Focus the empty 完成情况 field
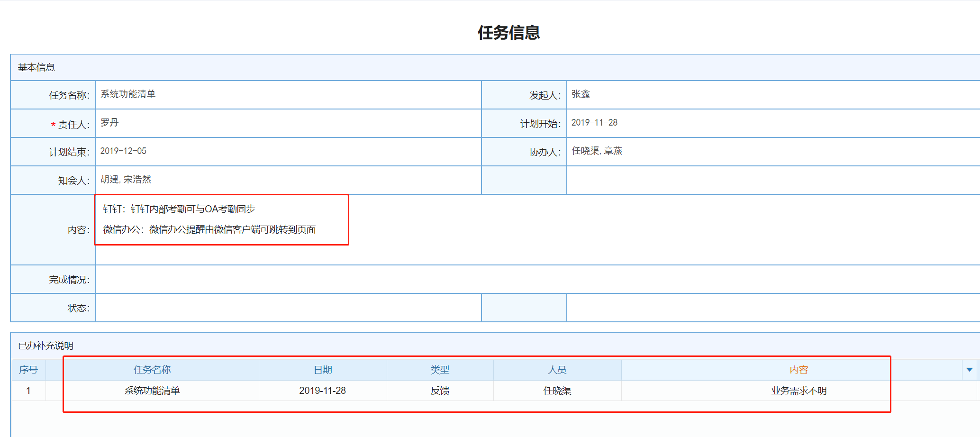Screen dimensions: 980x437 [x=535, y=280]
